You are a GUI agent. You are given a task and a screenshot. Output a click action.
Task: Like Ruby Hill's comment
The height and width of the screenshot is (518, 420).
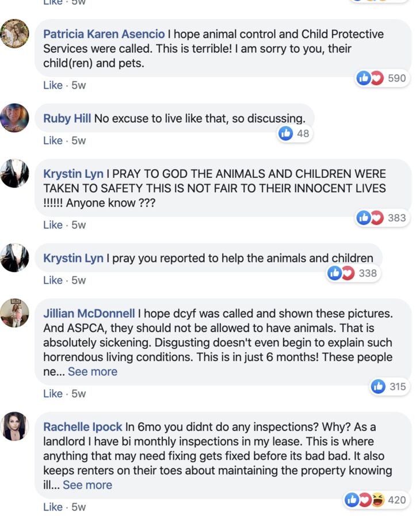coord(53,141)
